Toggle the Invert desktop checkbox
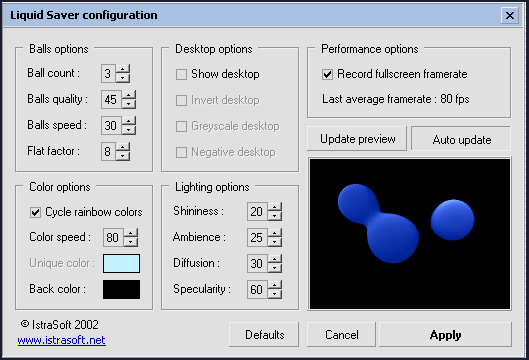 (x=181, y=100)
